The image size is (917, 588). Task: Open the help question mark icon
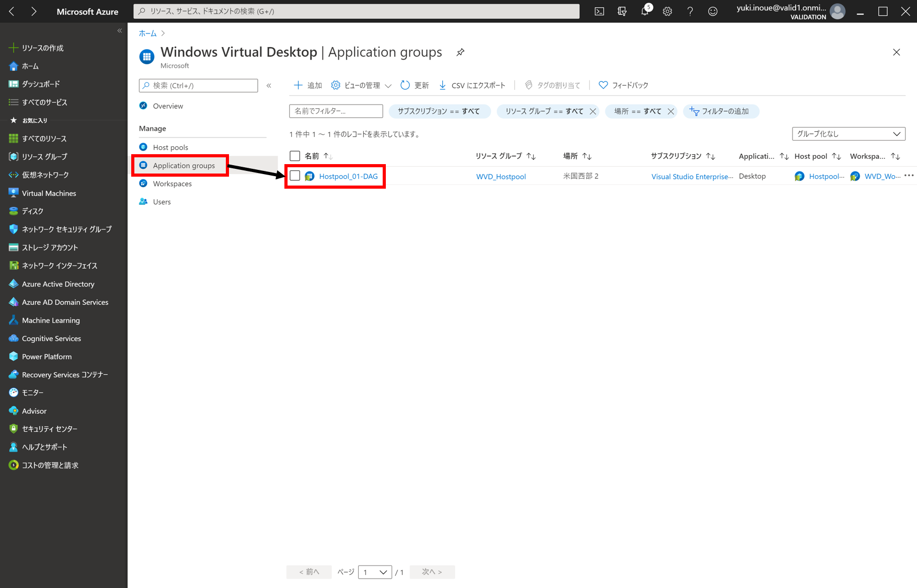point(690,11)
